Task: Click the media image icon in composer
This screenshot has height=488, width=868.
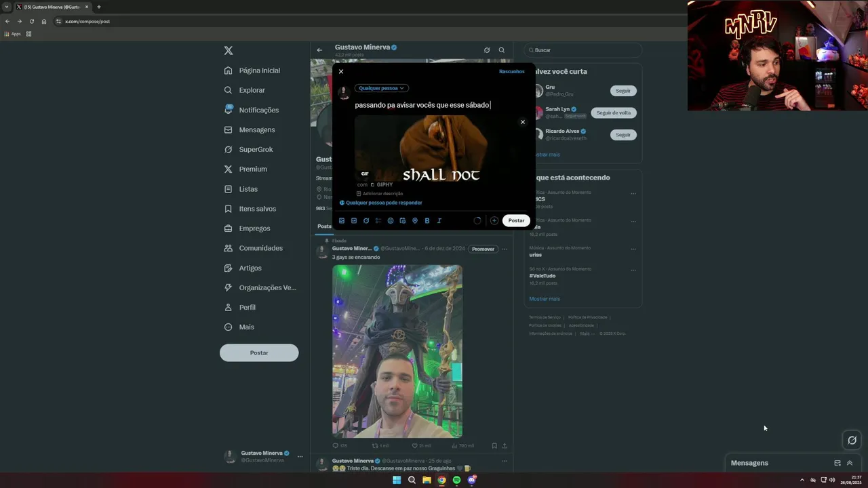Action: pyautogui.click(x=342, y=221)
